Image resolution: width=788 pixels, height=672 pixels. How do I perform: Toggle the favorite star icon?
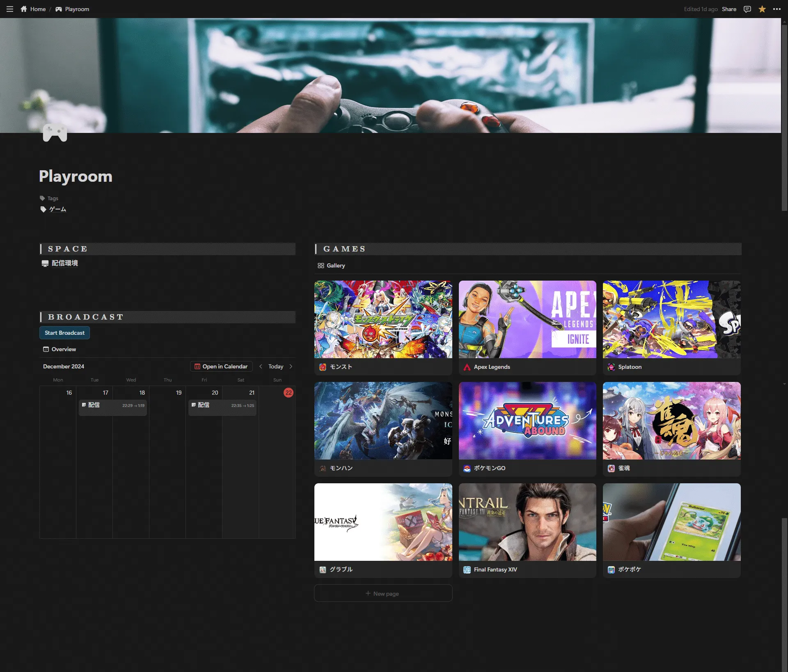(762, 9)
